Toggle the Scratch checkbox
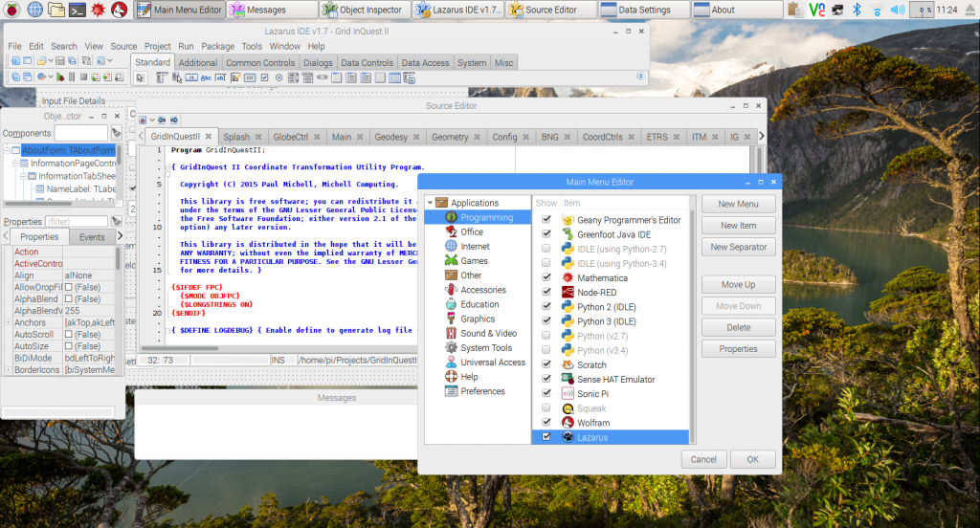980x528 pixels. pyautogui.click(x=546, y=363)
